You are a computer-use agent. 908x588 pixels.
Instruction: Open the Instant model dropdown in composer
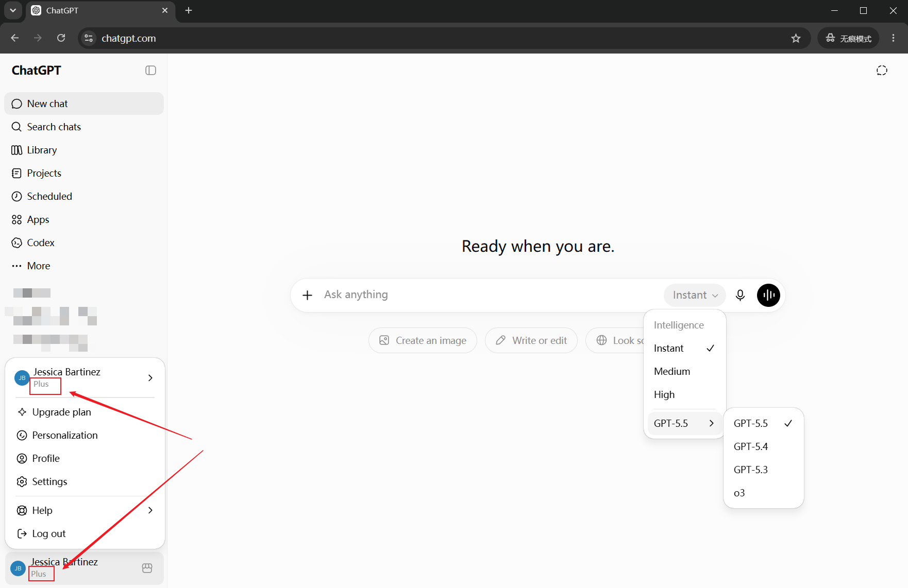pos(695,295)
